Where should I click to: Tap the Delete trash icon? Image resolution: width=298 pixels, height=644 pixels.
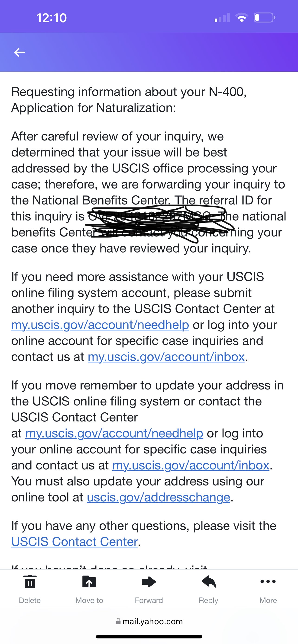[30, 581]
